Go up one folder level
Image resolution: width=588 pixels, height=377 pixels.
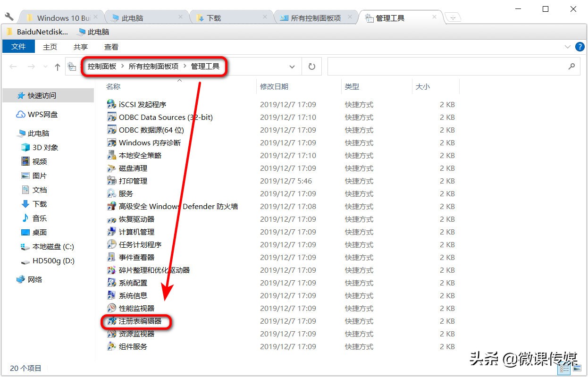tap(57, 67)
